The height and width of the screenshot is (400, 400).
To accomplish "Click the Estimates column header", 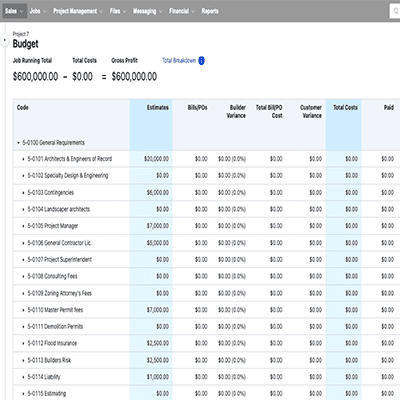I will (x=158, y=107).
